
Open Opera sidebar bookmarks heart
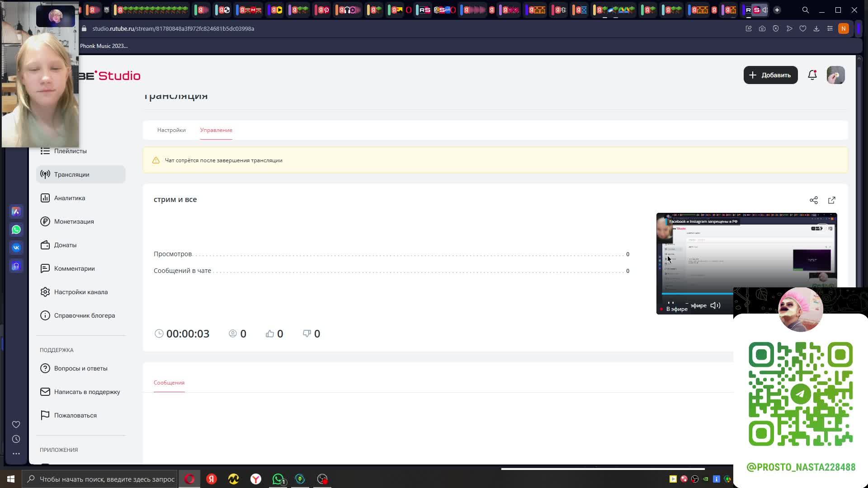16,425
